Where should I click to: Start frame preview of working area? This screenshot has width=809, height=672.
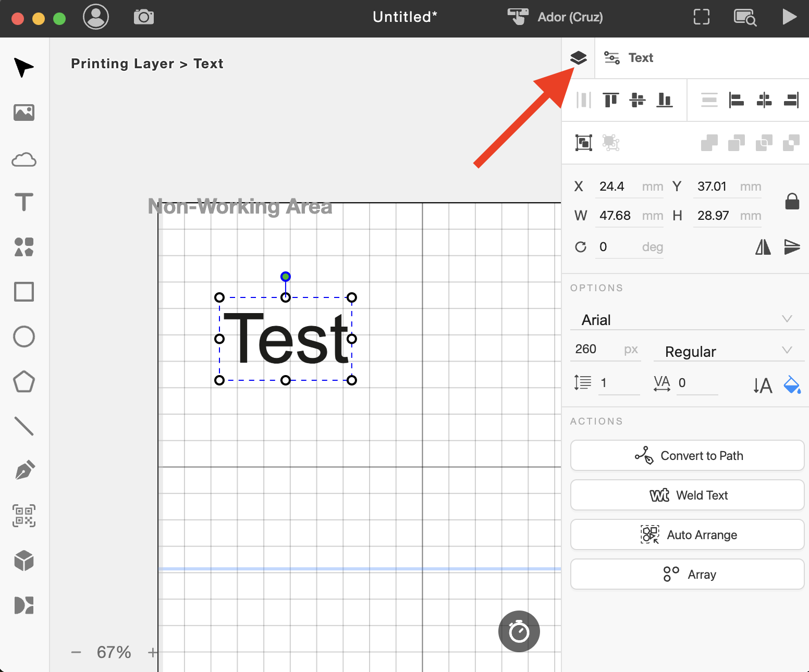tap(702, 17)
